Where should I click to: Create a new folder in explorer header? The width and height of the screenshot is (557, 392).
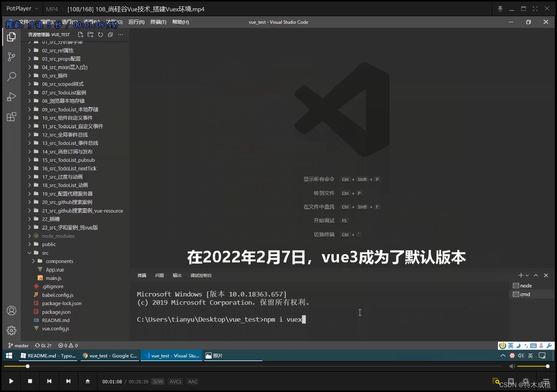pyautogui.click(x=90, y=35)
